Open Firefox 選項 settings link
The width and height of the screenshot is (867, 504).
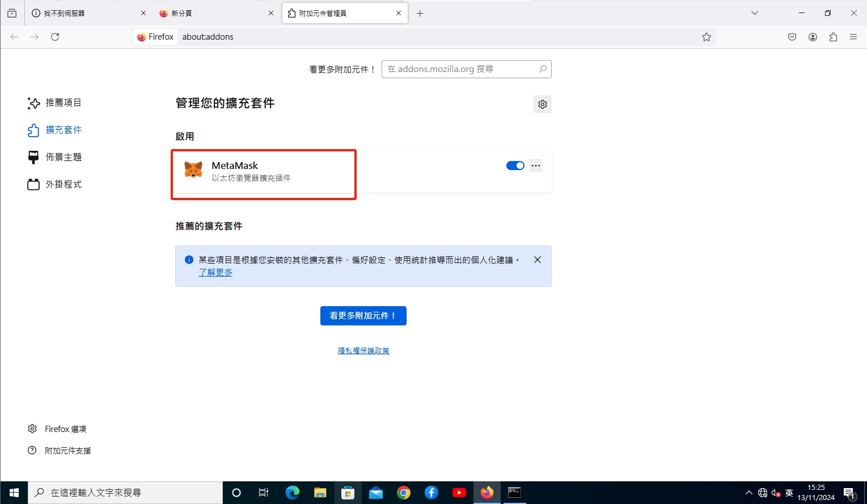pos(57,429)
